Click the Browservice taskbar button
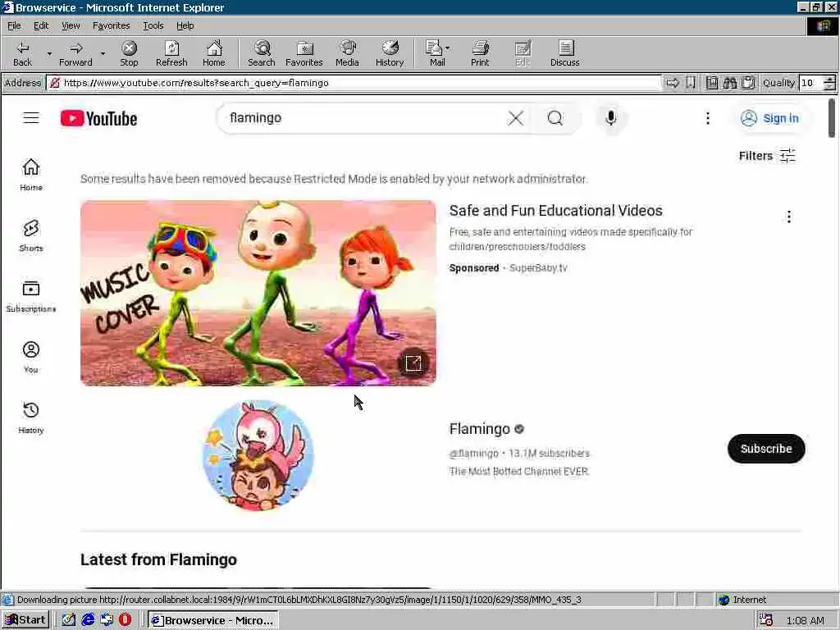Screen dimensions: 840x630 click(x=212, y=620)
